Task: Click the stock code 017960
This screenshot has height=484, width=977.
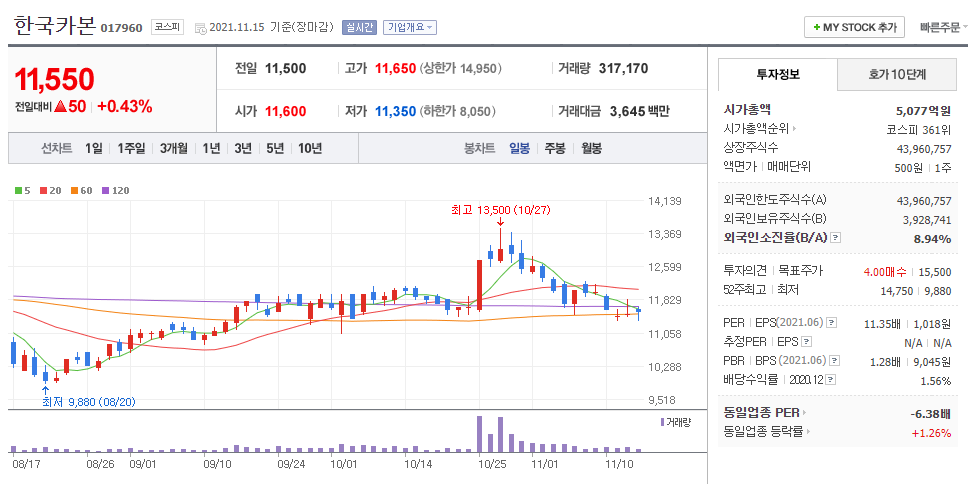Action: [x=121, y=28]
